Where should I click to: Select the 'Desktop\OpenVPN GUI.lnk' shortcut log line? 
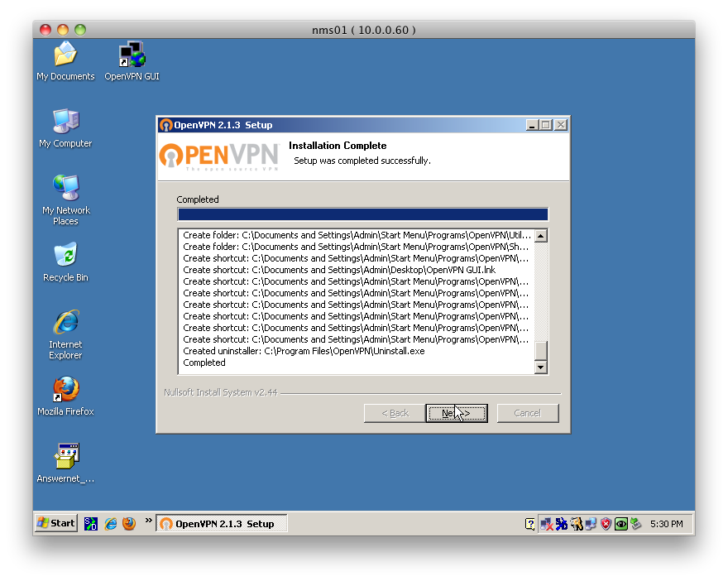click(339, 270)
